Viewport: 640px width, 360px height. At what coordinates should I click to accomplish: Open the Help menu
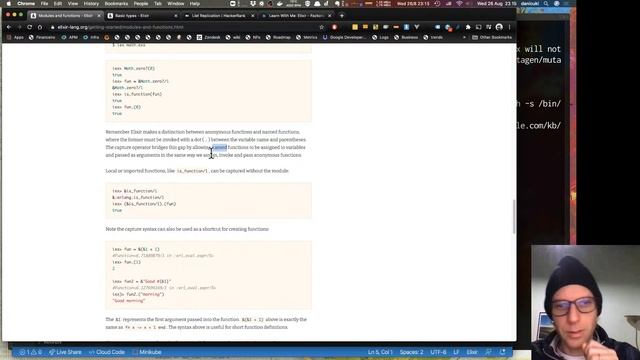[x=195, y=4]
